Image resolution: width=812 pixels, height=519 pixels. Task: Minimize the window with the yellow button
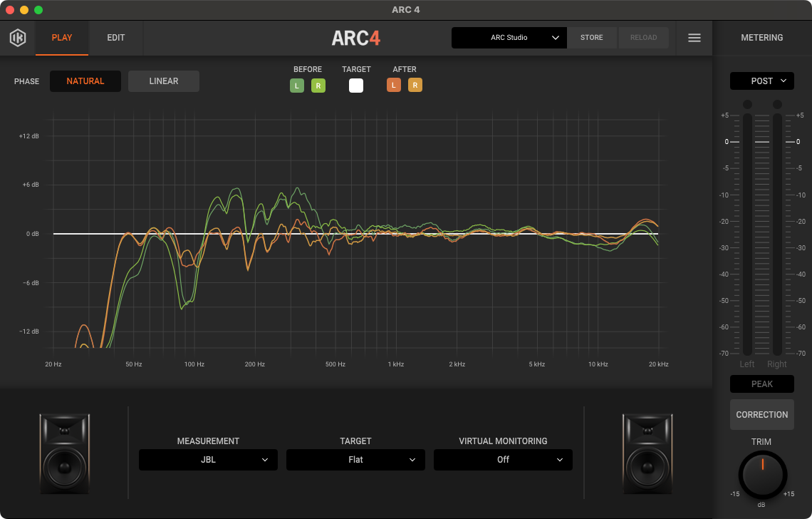coord(24,10)
